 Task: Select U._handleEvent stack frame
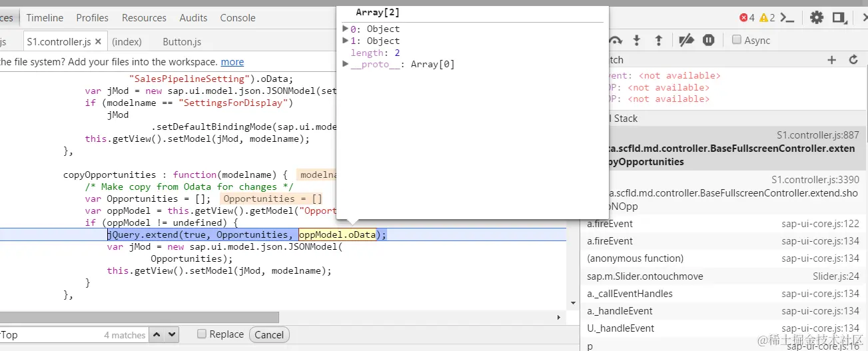coord(723,328)
